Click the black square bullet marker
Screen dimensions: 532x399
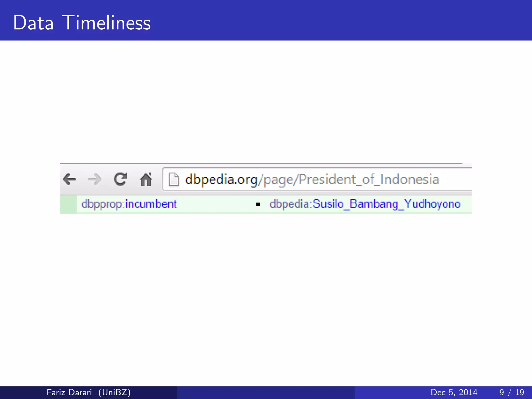258,204
